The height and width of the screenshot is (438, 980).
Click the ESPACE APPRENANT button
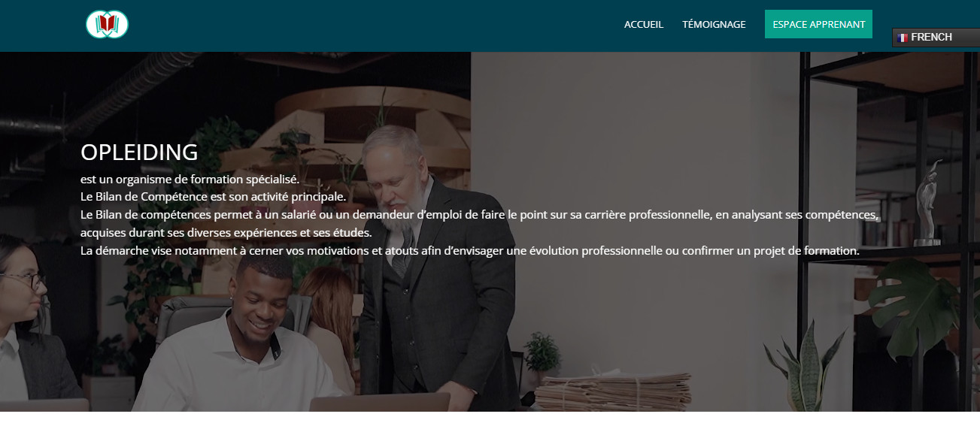point(818,24)
